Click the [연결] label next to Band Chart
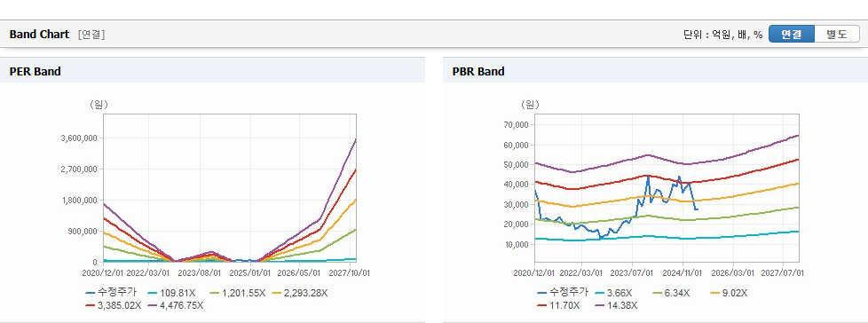The image size is (868, 323). coord(91,35)
